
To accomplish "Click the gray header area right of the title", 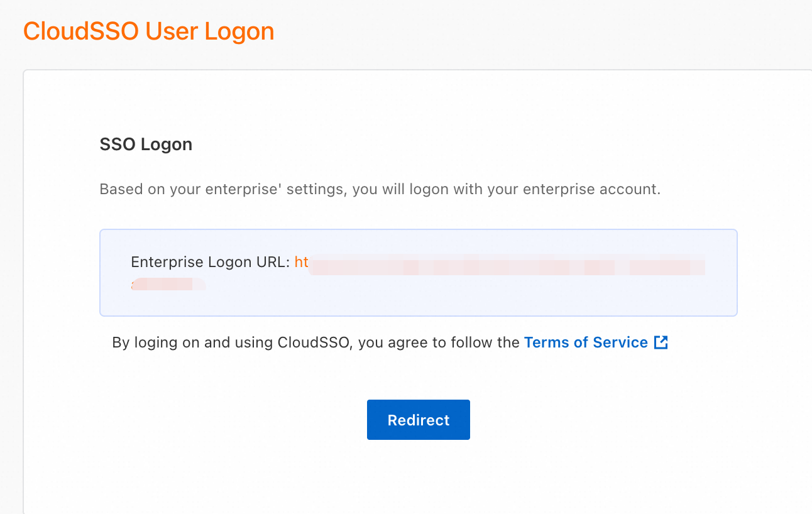I will pyautogui.click(x=534, y=31).
